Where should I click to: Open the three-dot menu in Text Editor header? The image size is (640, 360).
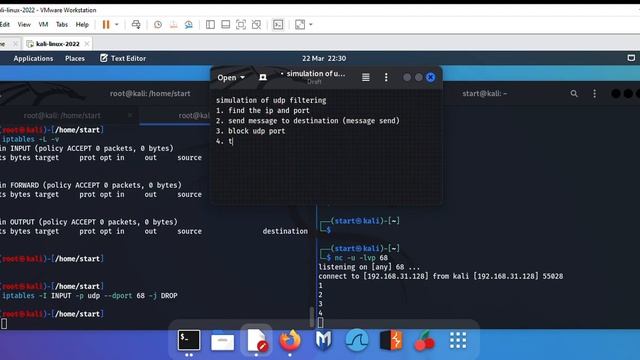point(386,77)
